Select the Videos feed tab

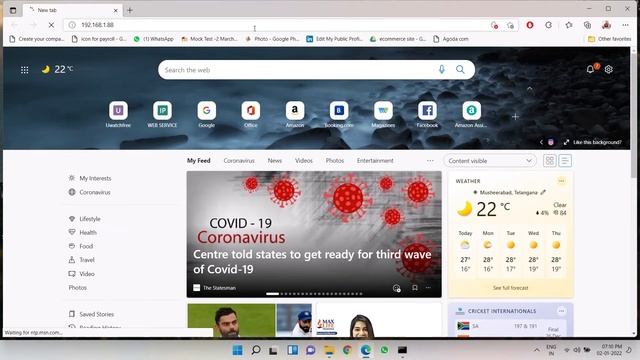click(304, 161)
